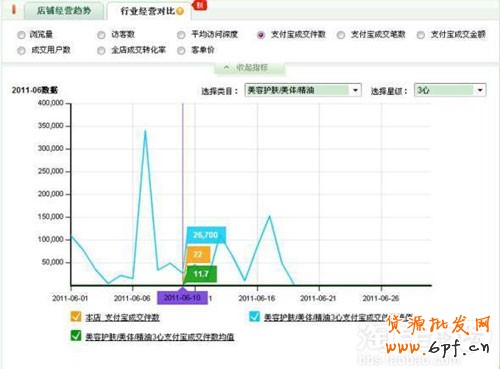Toggle the green 均值 legend checkbox

[76, 336]
